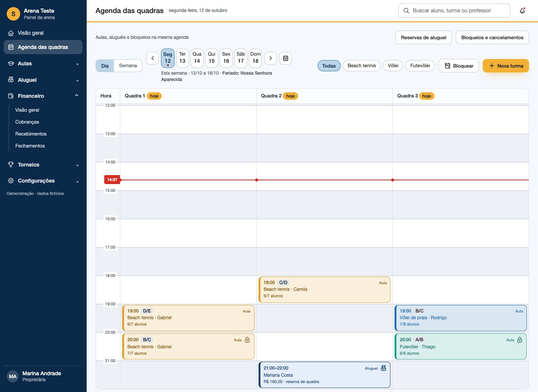The height and width of the screenshot is (392, 538).
Task: Expand the Aulas menu chevron
Action: 77,64
